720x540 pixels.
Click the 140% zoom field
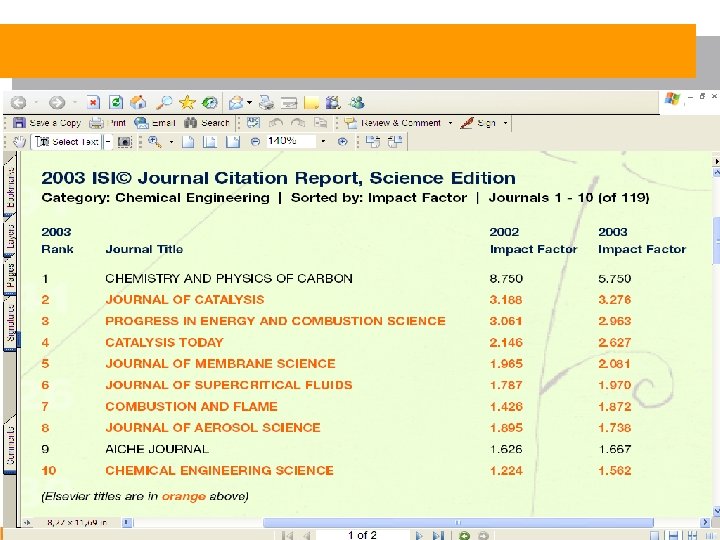pos(291,141)
